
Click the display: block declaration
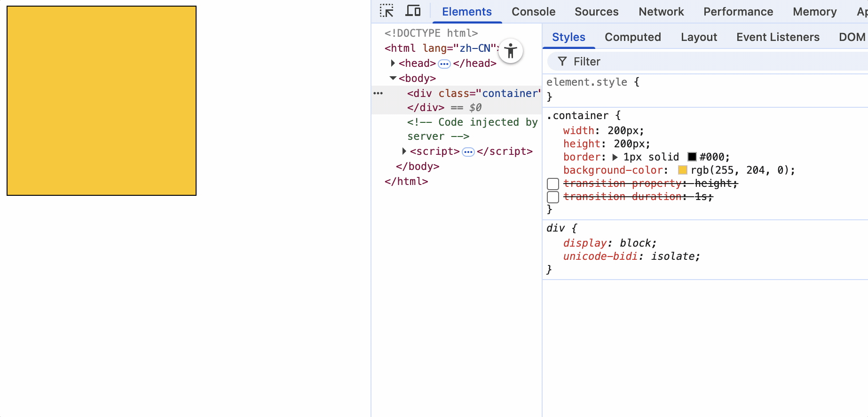coord(610,243)
